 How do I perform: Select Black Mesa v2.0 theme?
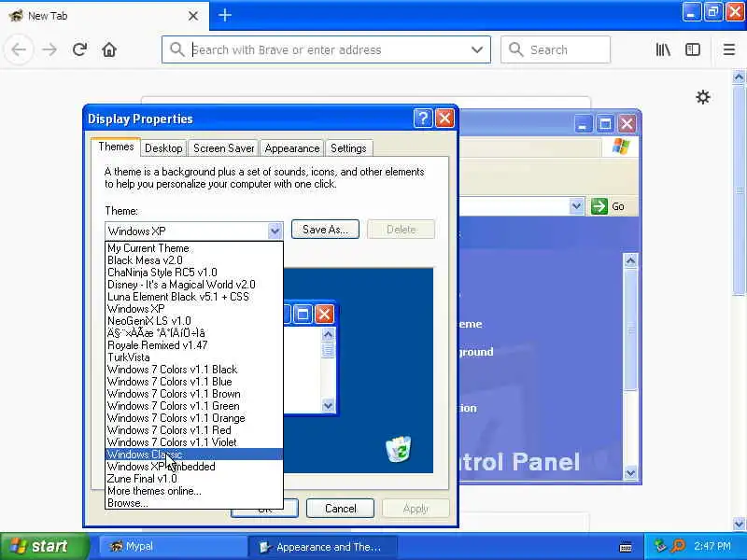point(194,260)
